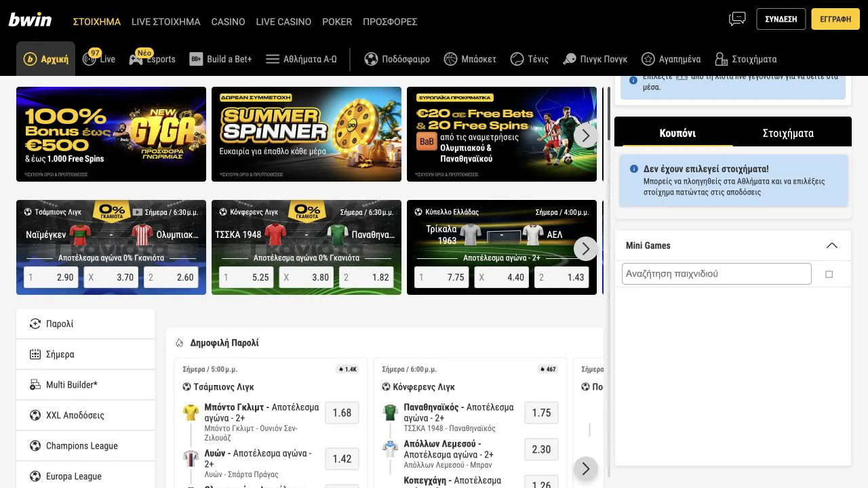Select odds 2.60 for Ολυμπιακός win

[172, 277]
